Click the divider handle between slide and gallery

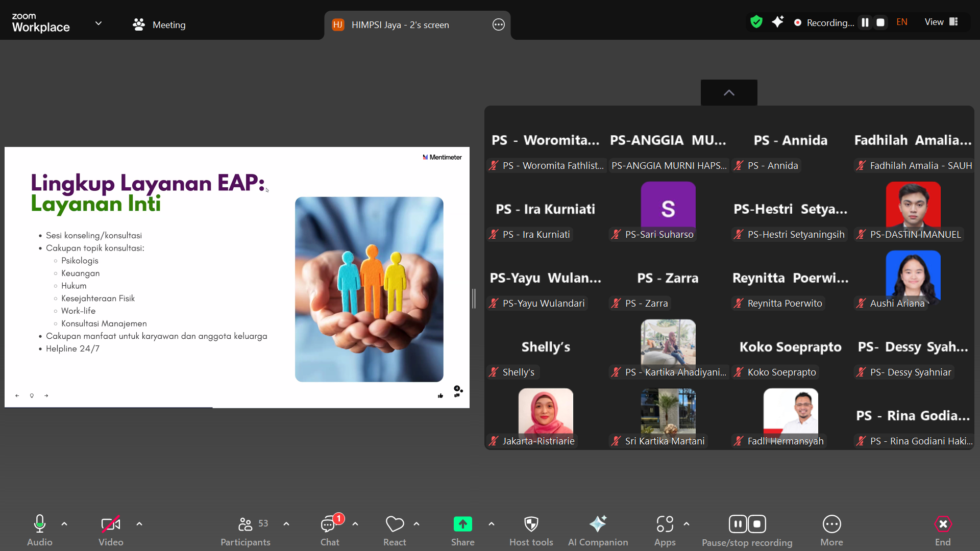[474, 298]
